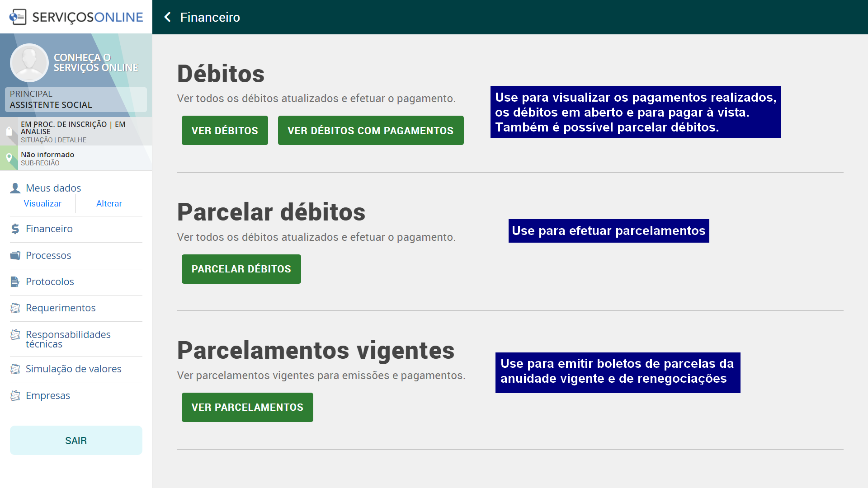Click the location pin icon beside sub-região
The width and height of the screenshot is (868, 488).
click(9, 158)
